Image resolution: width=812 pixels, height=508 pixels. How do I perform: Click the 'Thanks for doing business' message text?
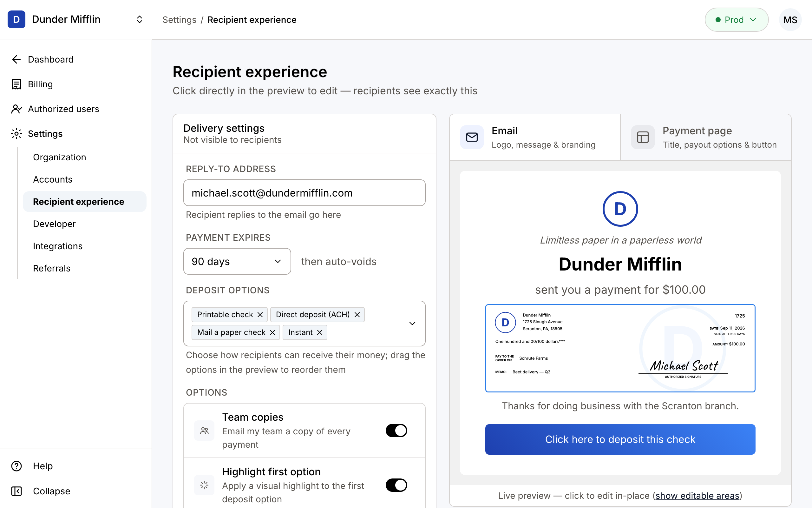(620, 406)
